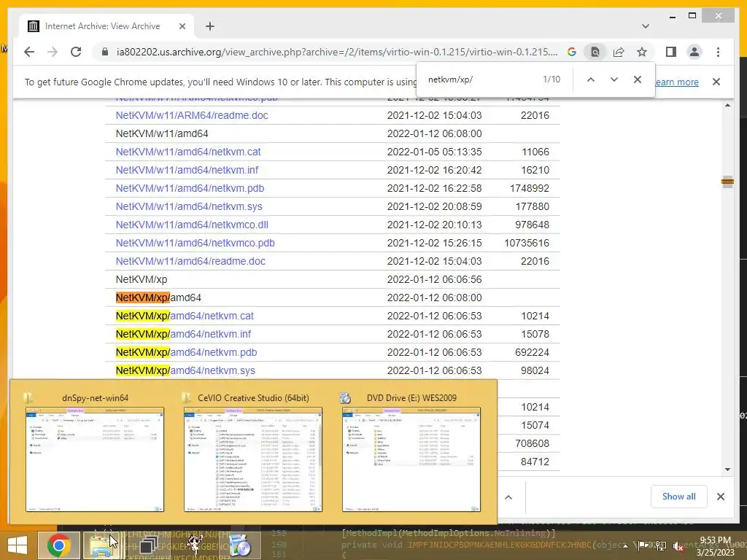Open a new browser tab
The image size is (747, 560).
click(x=210, y=26)
